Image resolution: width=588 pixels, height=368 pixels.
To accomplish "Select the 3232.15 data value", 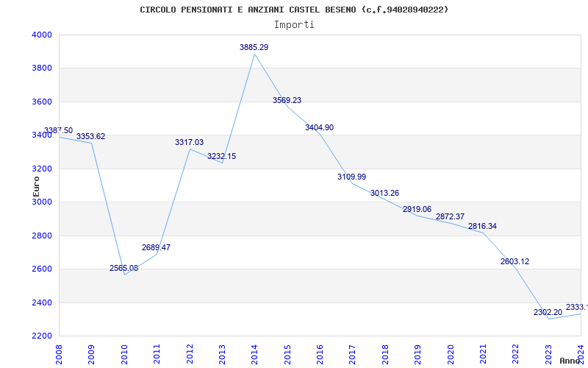I will click(222, 156).
